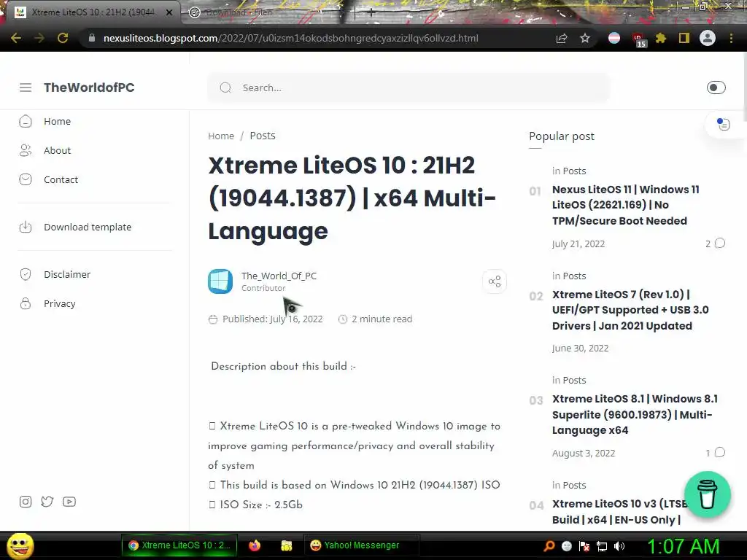This screenshot has width=747, height=560.
Task: Click the Disclaimer shield icon
Action: [x=26, y=274]
